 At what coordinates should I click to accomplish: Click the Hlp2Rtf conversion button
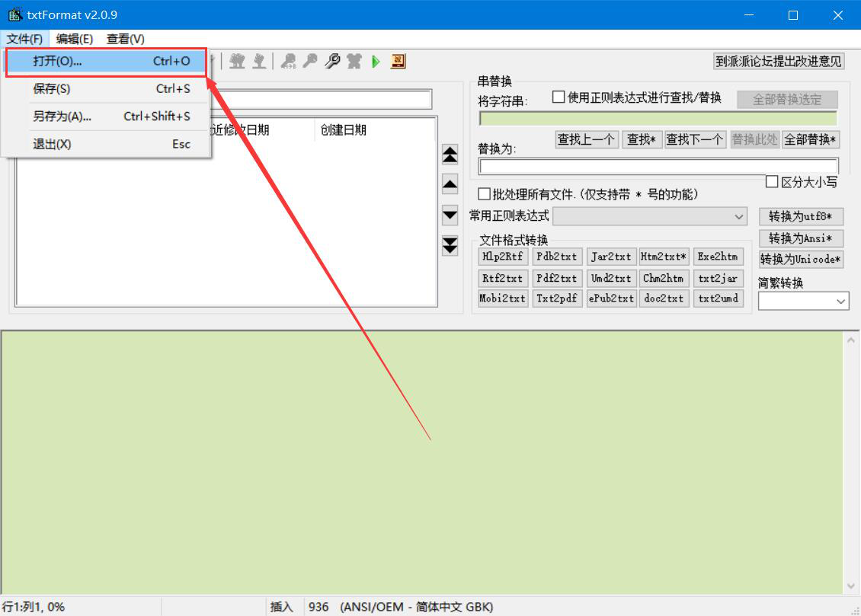tap(502, 256)
